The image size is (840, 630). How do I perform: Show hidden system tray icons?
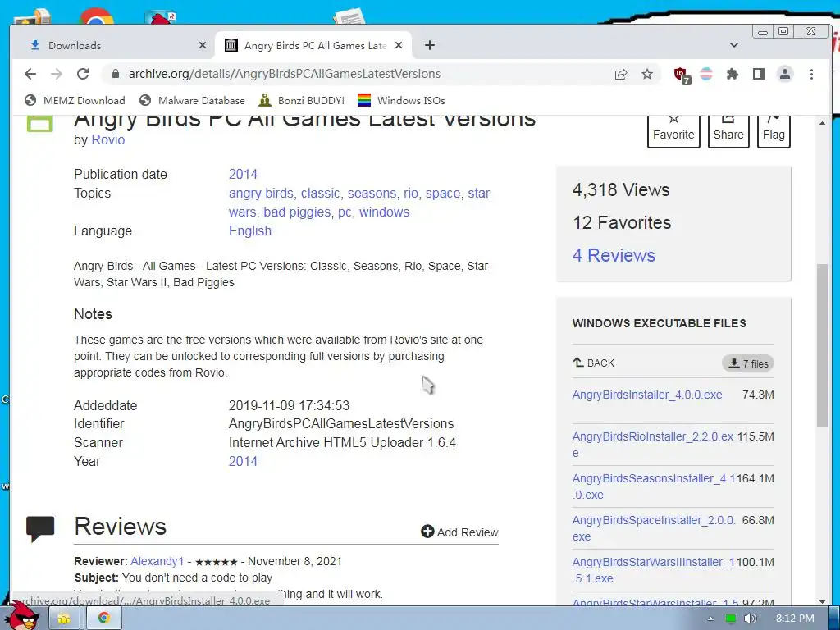(710, 619)
